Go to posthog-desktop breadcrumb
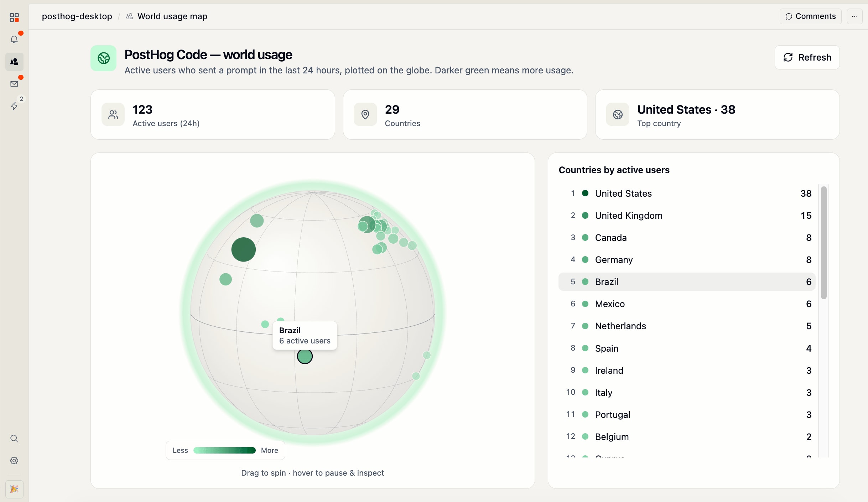This screenshot has width=868, height=502. click(x=77, y=16)
